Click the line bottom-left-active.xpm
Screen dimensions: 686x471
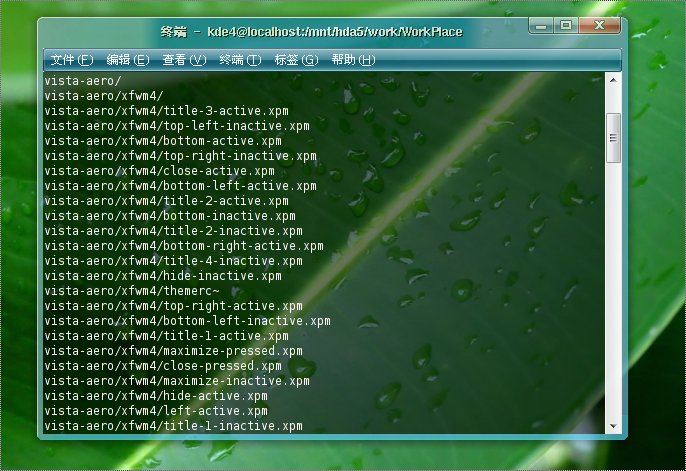coord(180,186)
